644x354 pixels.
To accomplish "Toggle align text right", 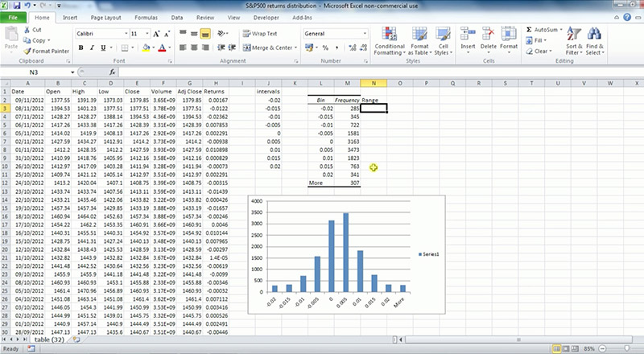I will coord(205,47).
